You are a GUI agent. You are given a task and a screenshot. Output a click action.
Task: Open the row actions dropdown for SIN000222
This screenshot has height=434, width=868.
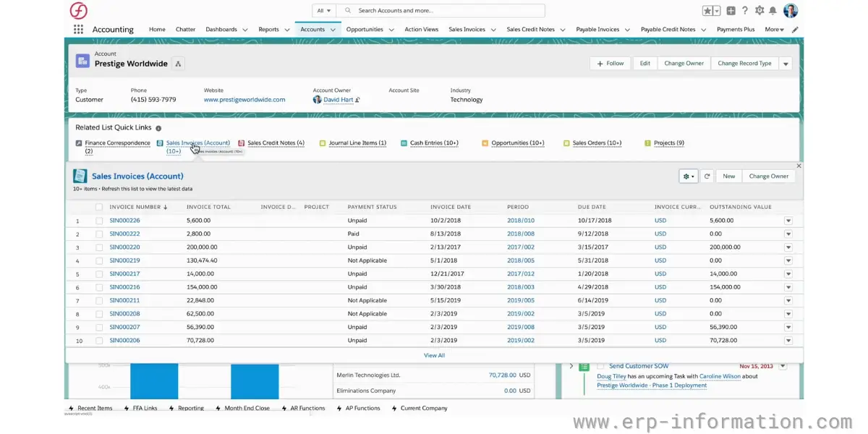point(788,234)
